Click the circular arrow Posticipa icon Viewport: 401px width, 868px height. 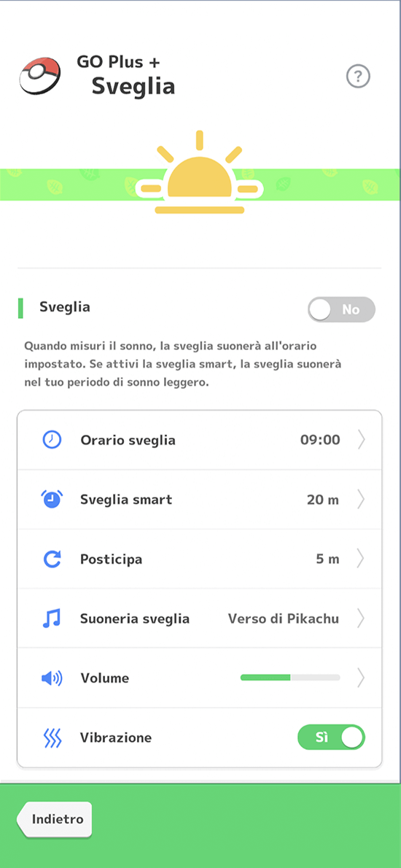52,559
